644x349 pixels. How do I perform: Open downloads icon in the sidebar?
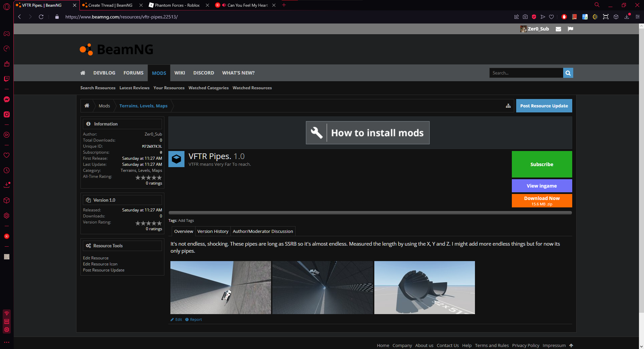click(7, 185)
